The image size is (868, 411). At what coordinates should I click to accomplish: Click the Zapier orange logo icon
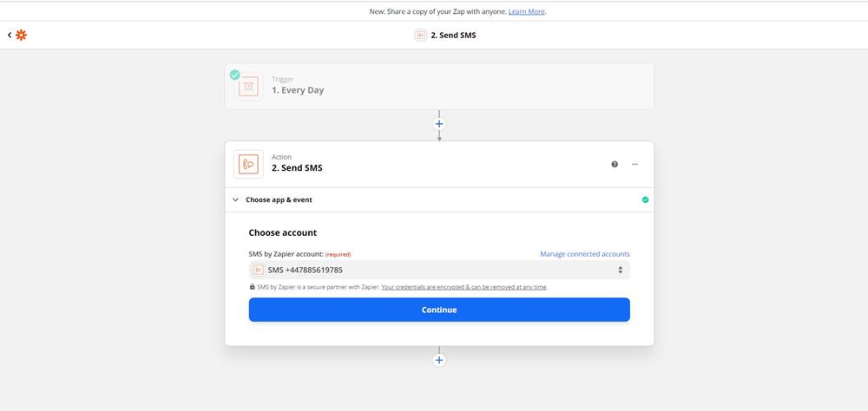click(21, 36)
